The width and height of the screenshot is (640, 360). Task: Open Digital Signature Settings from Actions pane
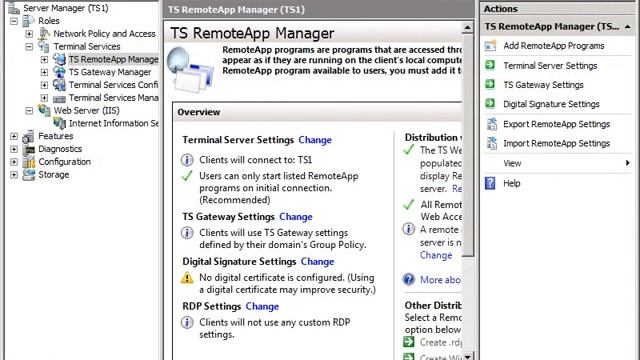551,104
